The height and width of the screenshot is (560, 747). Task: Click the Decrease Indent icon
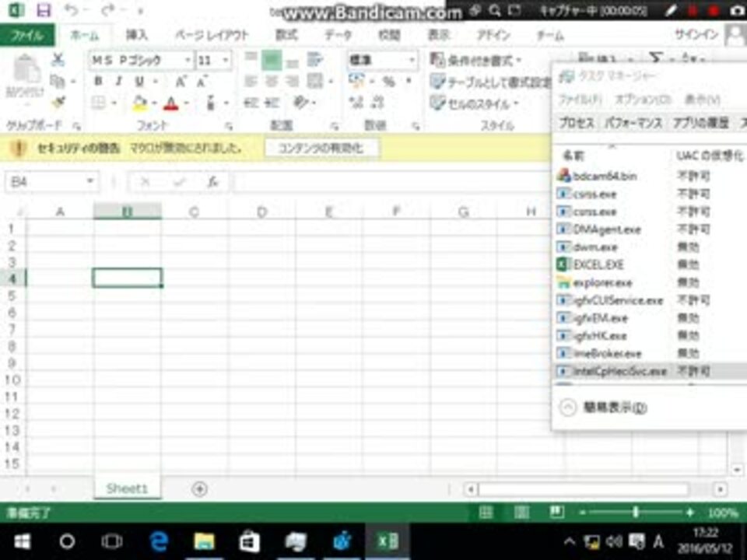tap(251, 103)
